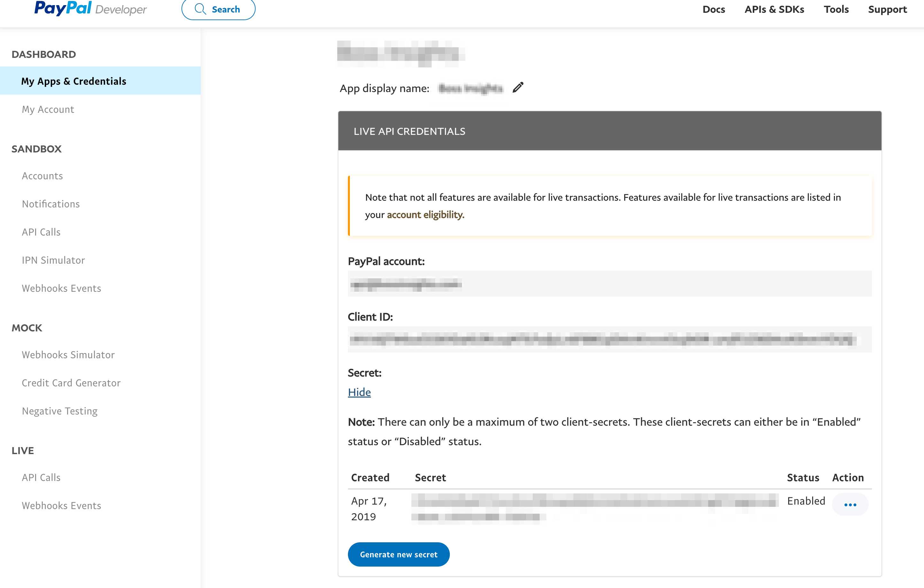Click the PayPal account field

(x=610, y=284)
